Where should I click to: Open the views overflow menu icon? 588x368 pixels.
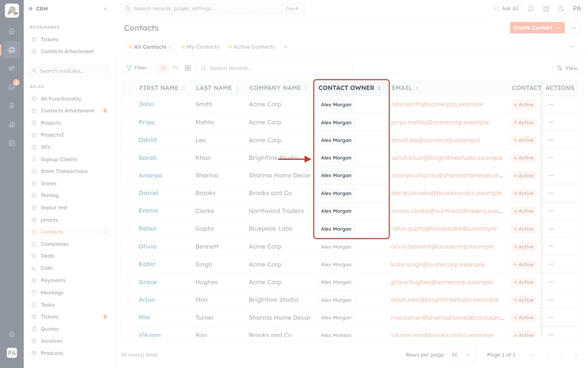click(572, 47)
